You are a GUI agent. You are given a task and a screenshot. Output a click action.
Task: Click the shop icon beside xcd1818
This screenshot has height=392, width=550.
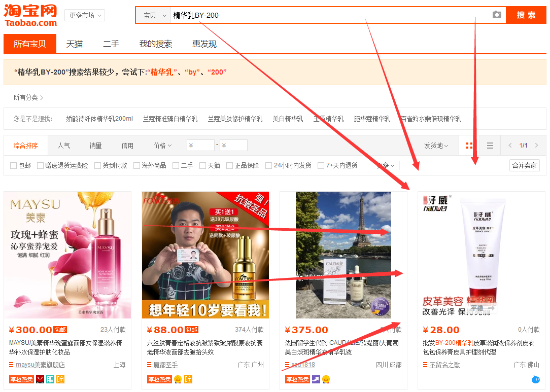(x=287, y=365)
